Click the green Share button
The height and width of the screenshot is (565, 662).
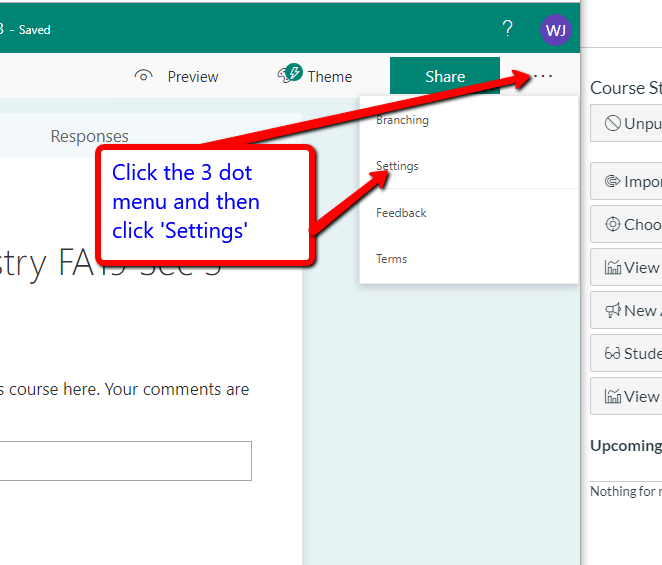[444, 76]
